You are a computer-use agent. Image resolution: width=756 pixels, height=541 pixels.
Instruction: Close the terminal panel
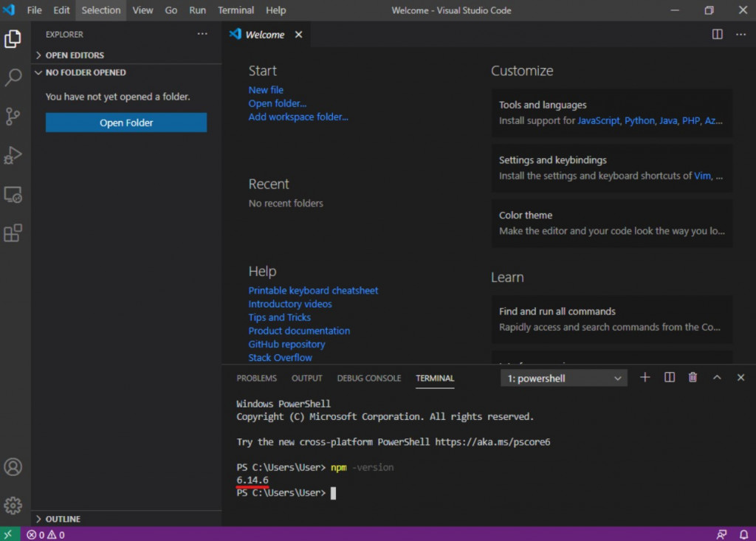(741, 378)
